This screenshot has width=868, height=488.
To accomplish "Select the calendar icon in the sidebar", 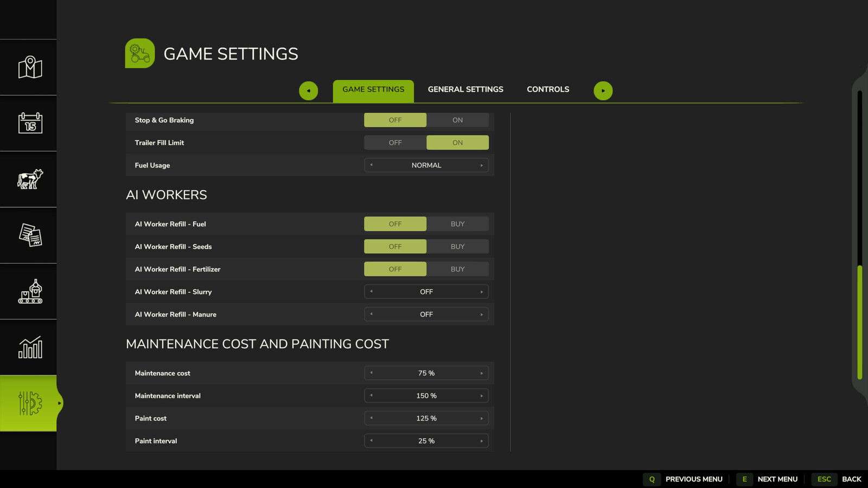I will click(28, 124).
